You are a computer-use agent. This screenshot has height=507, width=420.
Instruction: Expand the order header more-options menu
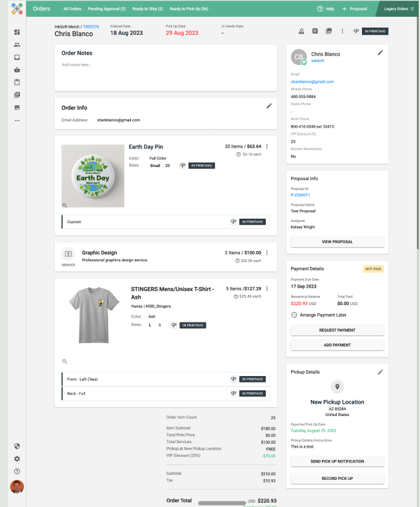pyautogui.click(x=342, y=31)
